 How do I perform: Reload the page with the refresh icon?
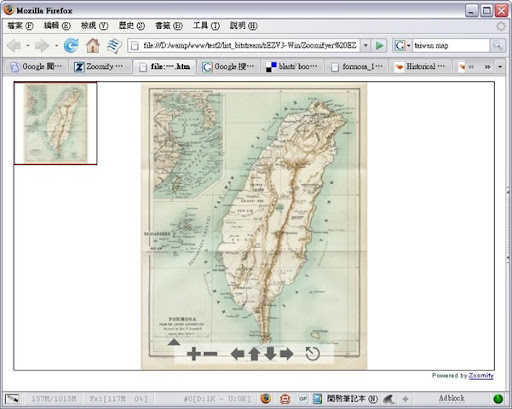[71, 46]
